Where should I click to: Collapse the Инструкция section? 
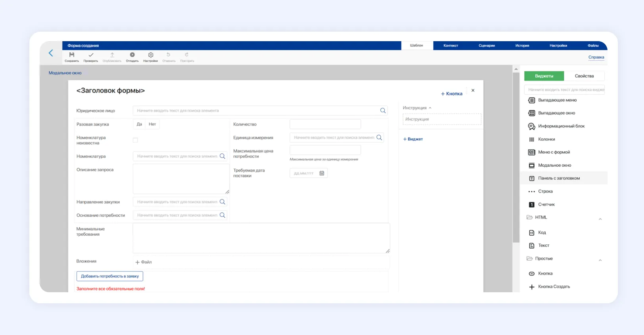430,108
